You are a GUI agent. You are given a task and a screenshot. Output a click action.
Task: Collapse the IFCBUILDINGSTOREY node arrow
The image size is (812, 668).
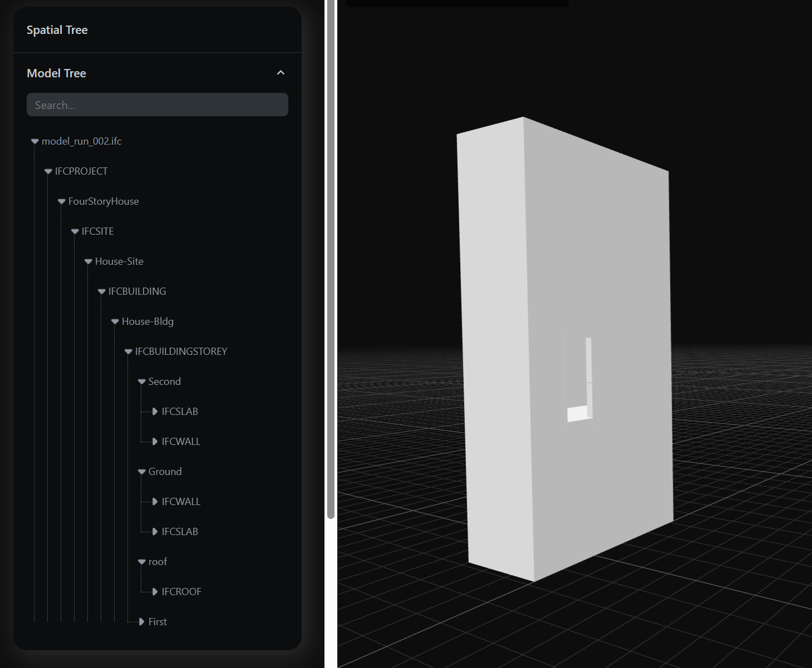pos(129,352)
